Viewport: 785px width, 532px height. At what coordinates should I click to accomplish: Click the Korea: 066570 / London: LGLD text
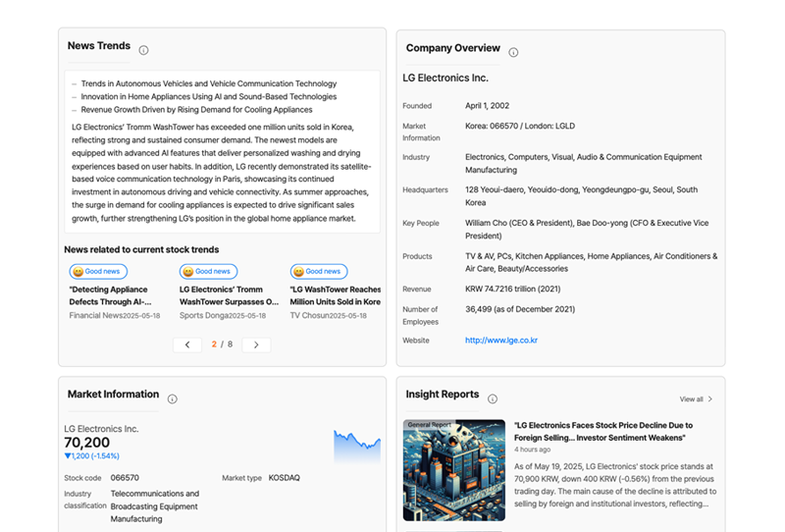click(x=520, y=126)
